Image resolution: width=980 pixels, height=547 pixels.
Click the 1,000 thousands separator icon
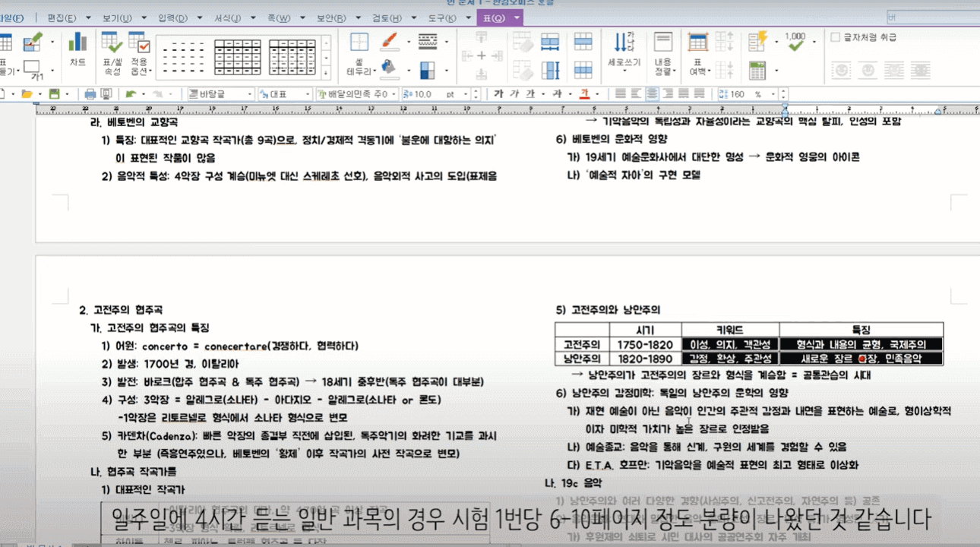(x=795, y=42)
